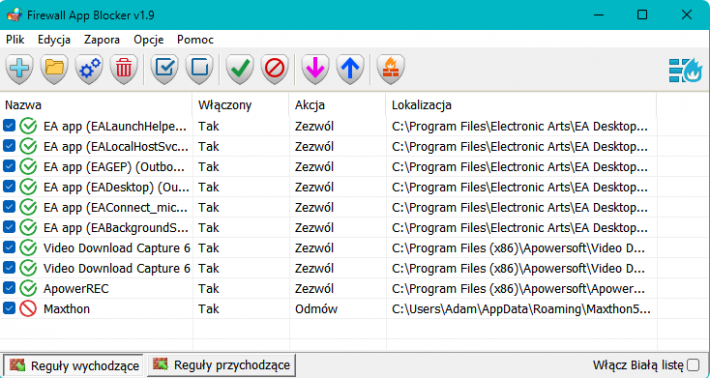Click the app icon in the title bar
The width and height of the screenshot is (710, 378).
tap(14, 15)
